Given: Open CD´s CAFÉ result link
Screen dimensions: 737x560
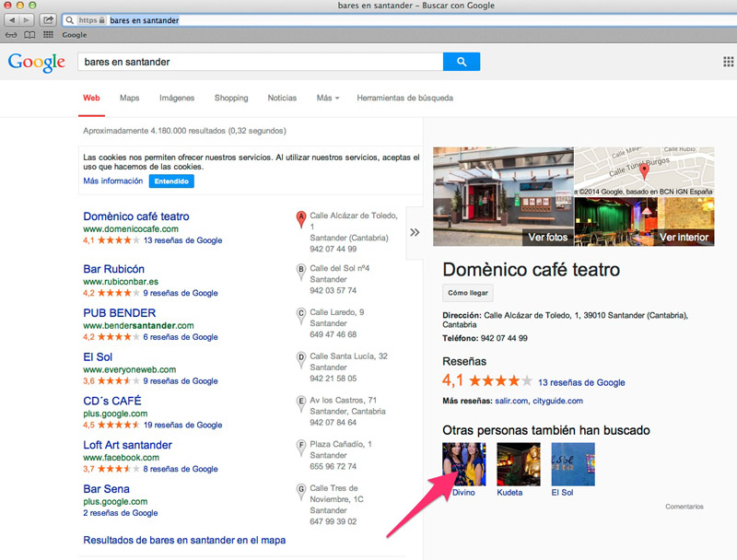Looking at the screenshot, I should tap(112, 401).
